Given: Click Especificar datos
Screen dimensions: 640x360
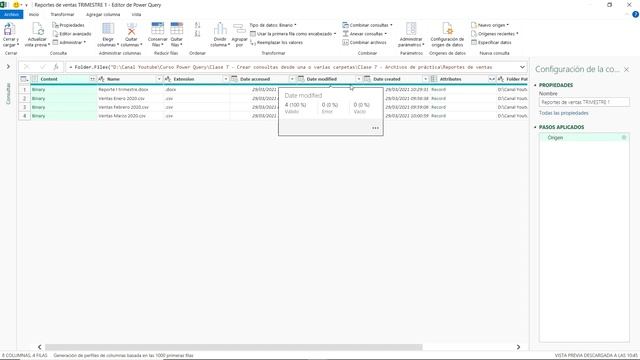Looking at the screenshot, I should pyautogui.click(x=491, y=42).
